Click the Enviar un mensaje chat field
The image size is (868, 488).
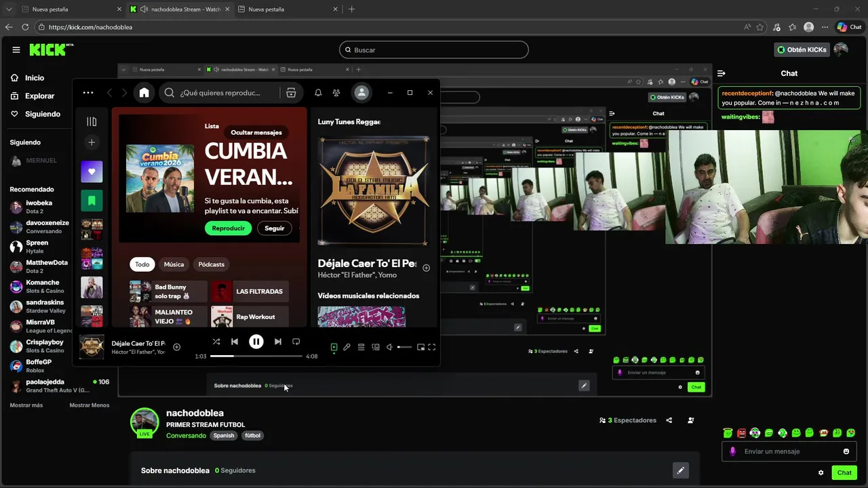pos(789,451)
